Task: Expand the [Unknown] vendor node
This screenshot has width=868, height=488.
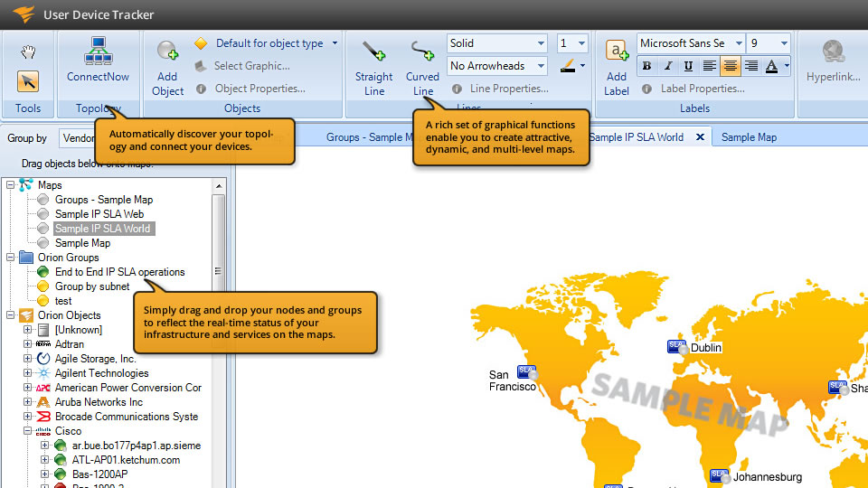Action: pyautogui.click(x=27, y=330)
